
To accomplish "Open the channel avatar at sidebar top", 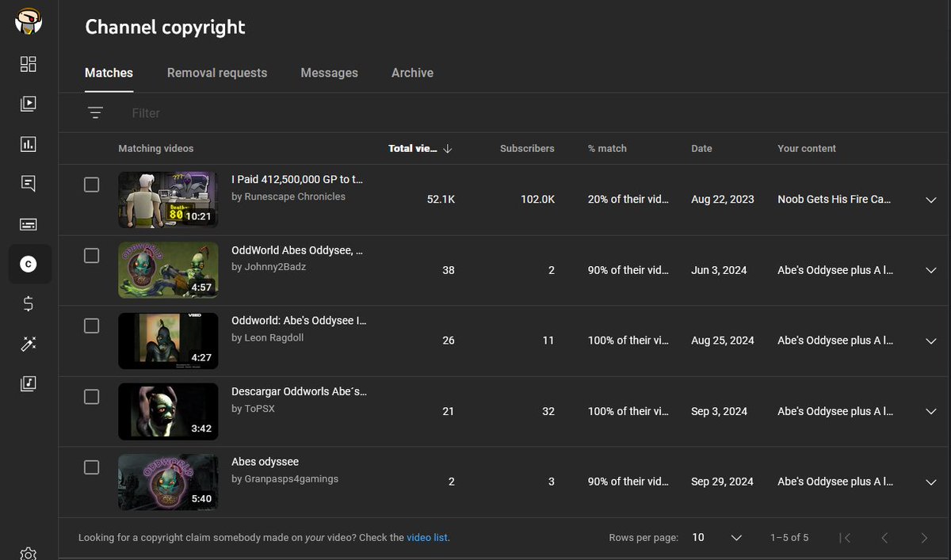I will pos(29,21).
